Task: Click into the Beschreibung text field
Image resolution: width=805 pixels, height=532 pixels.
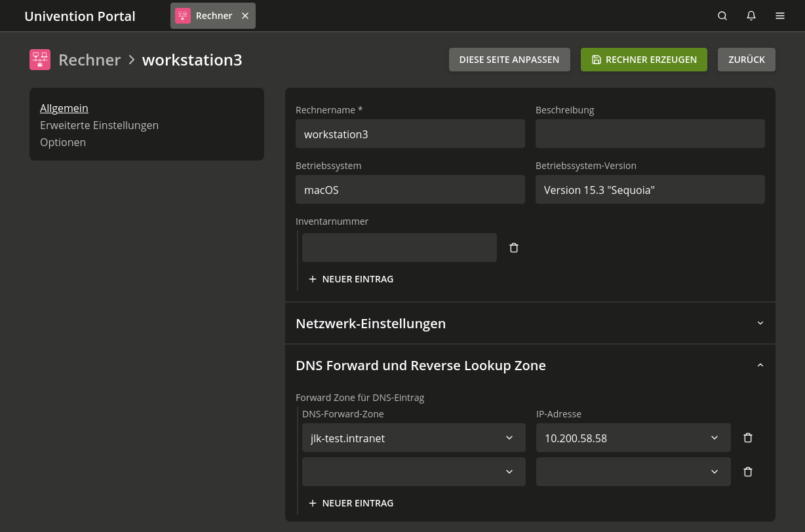Action: click(x=650, y=134)
